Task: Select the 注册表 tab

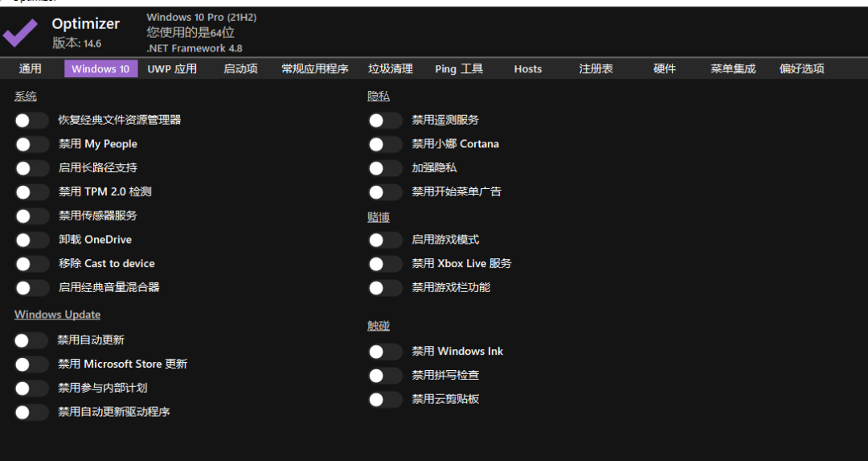Action: (x=596, y=68)
